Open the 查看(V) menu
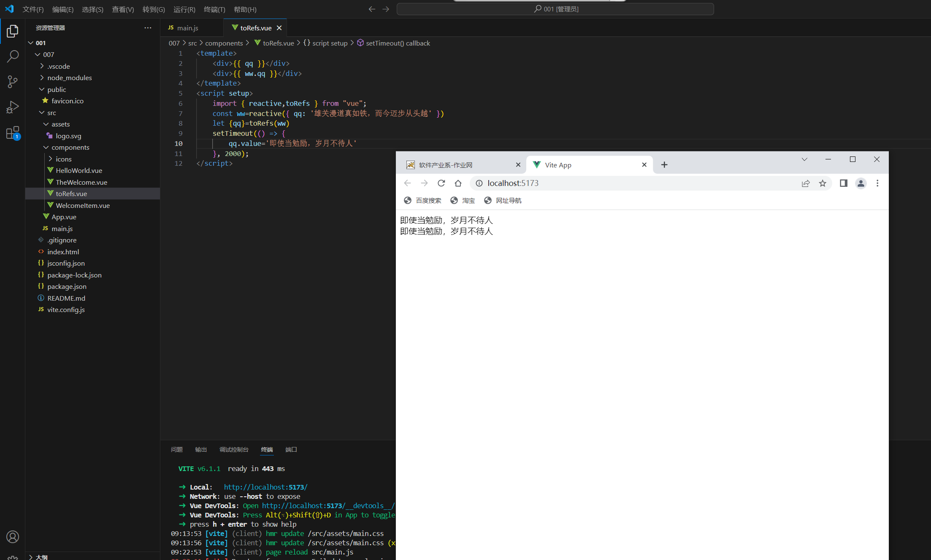This screenshot has width=931, height=560. [123, 9]
